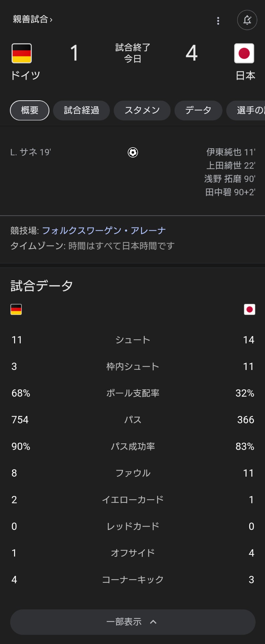Image resolution: width=265 pixels, height=644 pixels.
Task: Open the データ tab
Action: click(198, 110)
